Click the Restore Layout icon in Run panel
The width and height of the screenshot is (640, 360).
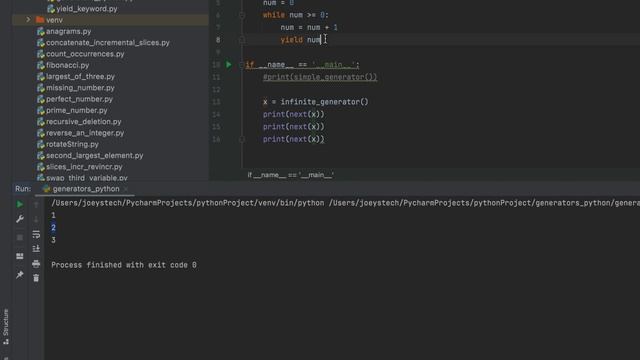tap(20, 256)
